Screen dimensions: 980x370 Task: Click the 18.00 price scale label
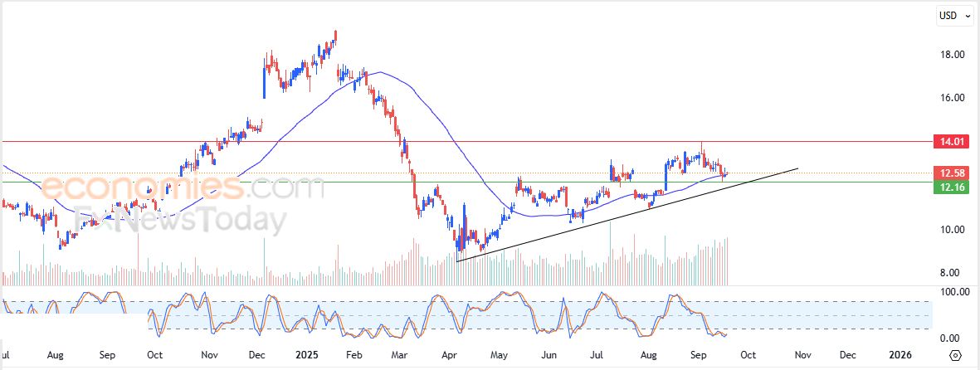point(951,55)
